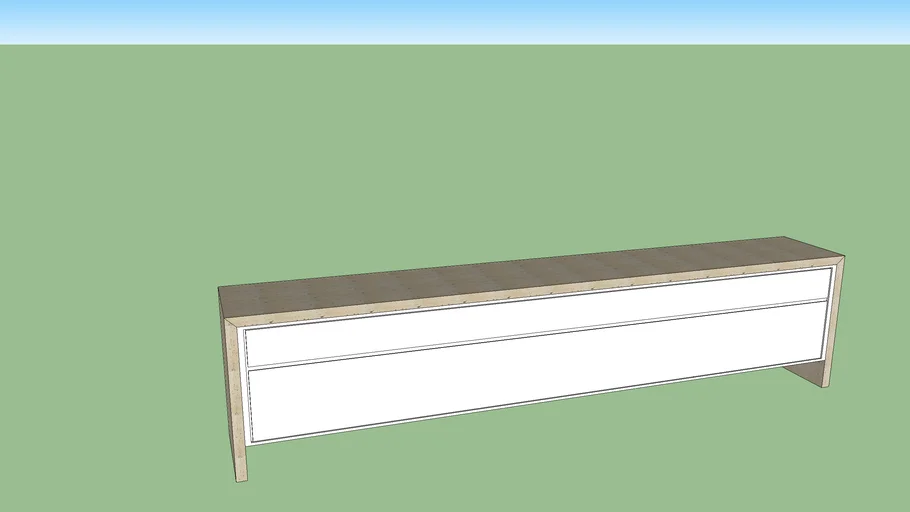This screenshot has width=910, height=512.
Task: Click the horizon line where sky meets ground
Action: tap(455, 45)
